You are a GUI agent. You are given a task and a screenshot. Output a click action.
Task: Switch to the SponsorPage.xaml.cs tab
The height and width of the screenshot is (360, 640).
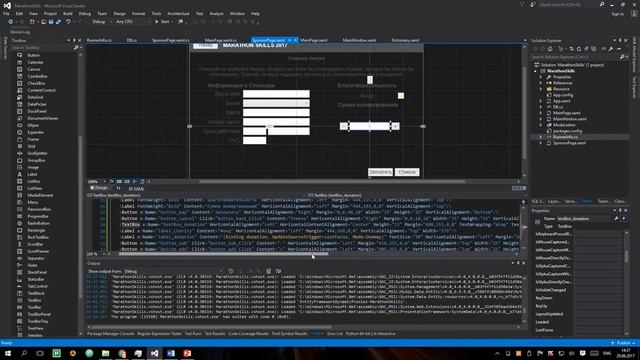[x=171, y=40]
